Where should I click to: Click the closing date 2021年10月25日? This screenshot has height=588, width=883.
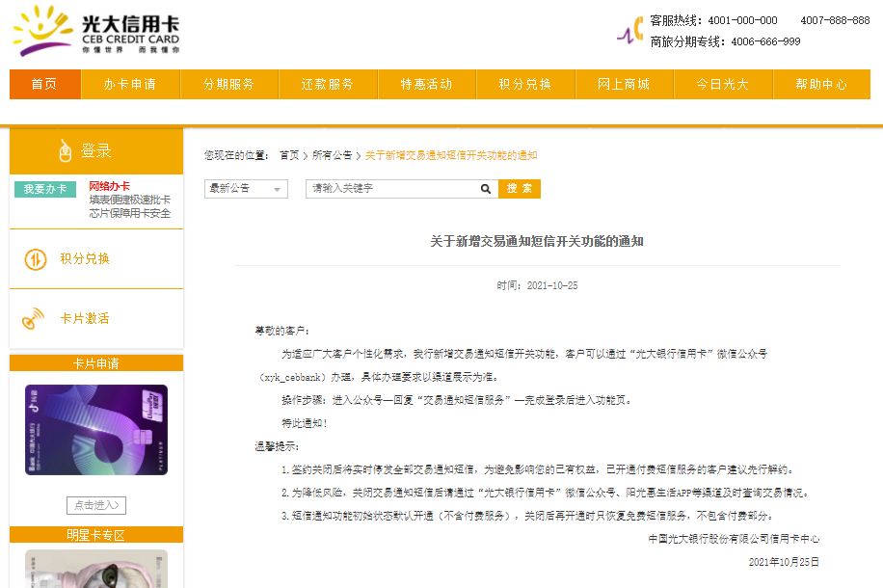click(784, 562)
